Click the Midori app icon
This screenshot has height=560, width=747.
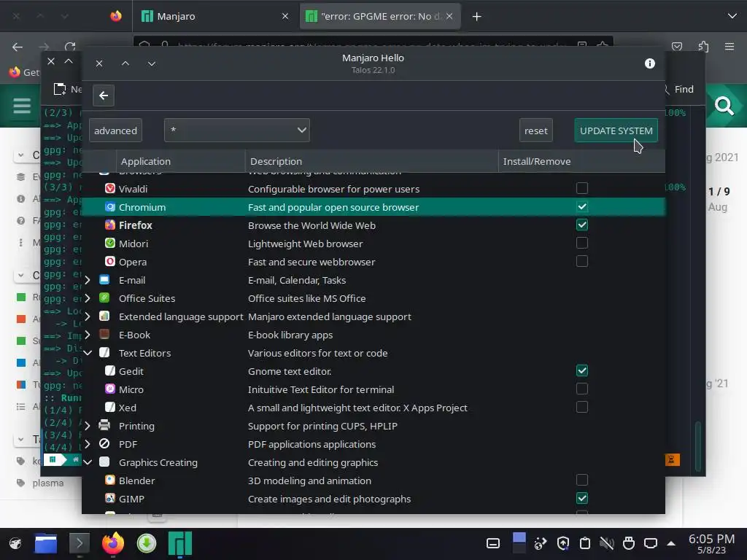[x=110, y=244]
